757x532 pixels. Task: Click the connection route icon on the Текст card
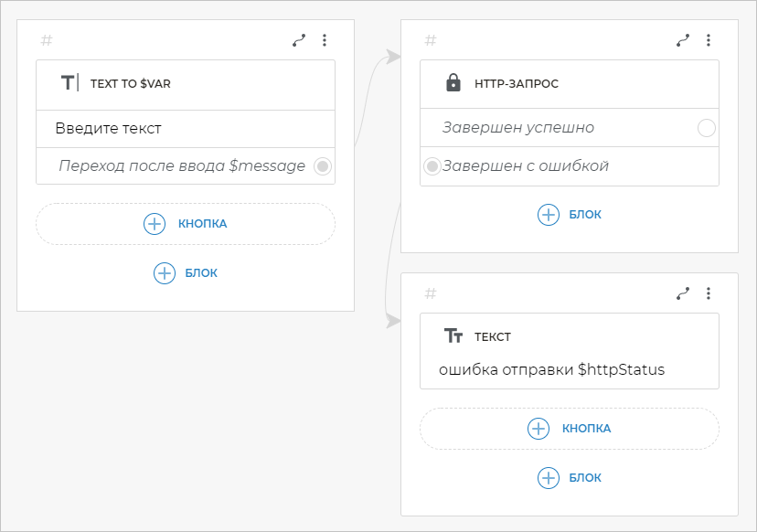point(683,293)
